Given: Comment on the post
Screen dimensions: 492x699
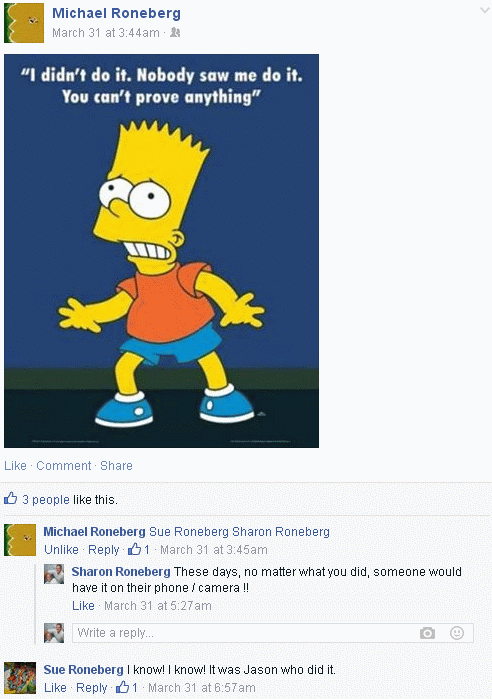Looking at the screenshot, I should [x=64, y=465].
